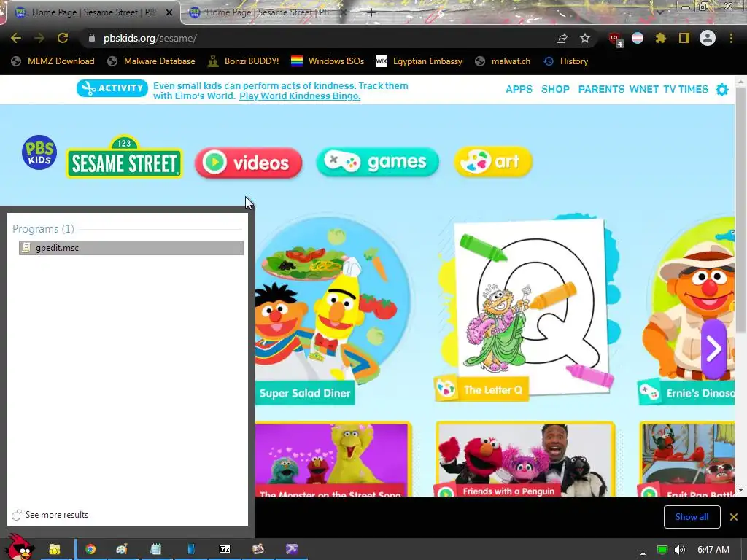747x560 pixels.
Task: Close the first Sesame Street tab
Action: (169, 13)
